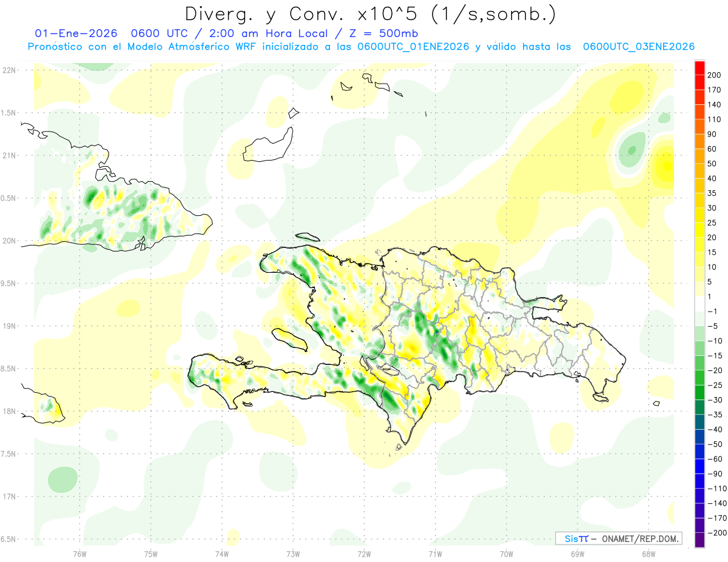Image resolution: width=728 pixels, height=562 pixels.
Task: Click latitude label '17N'
Action: pos(9,497)
